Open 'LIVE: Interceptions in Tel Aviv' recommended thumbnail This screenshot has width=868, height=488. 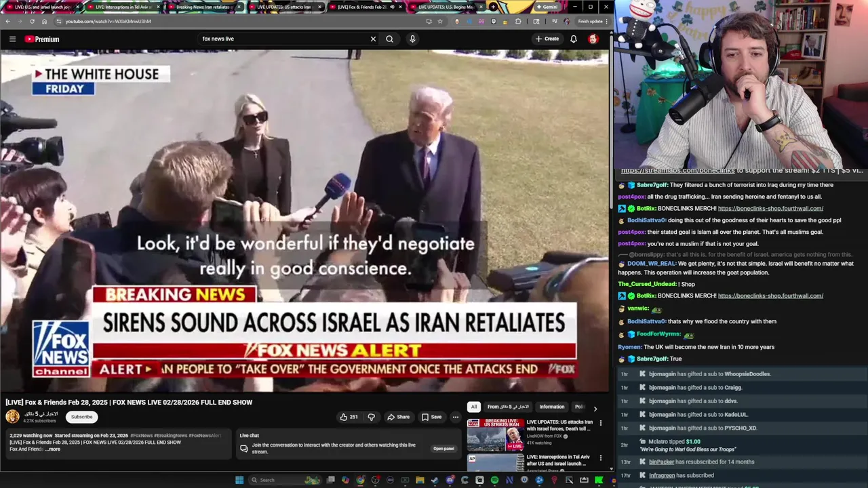point(496,462)
